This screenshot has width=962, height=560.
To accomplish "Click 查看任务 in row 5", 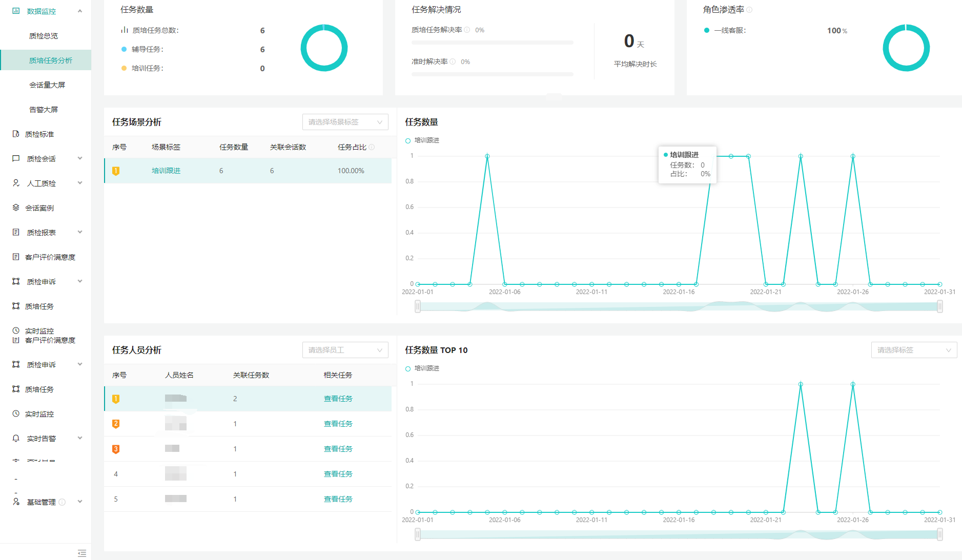I will [x=338, y=499].
